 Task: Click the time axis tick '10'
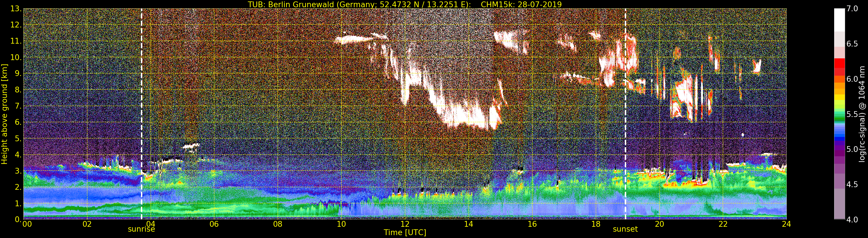point(341,224)
